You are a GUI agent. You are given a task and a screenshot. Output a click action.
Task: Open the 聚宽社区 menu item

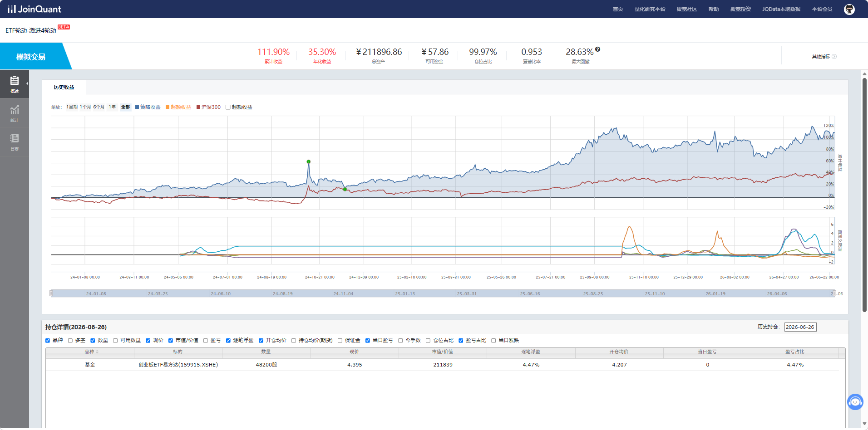pos(687,9)
